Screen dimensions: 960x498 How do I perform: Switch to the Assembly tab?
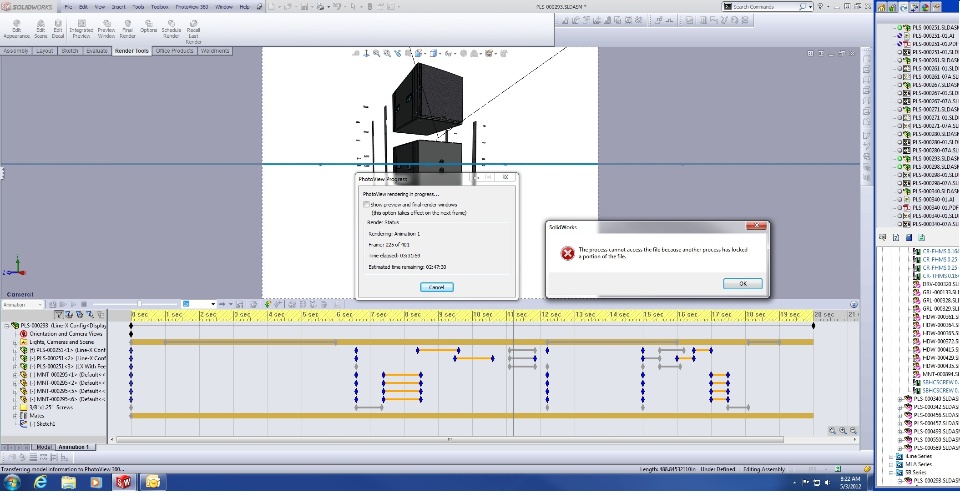point(16,51)
